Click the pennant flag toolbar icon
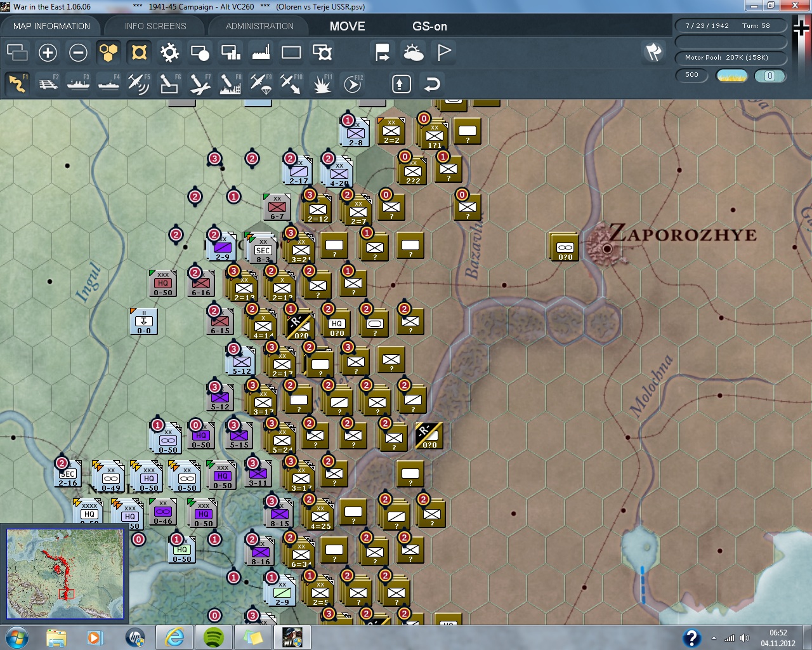812x650 pixels. tap(443, 52)
